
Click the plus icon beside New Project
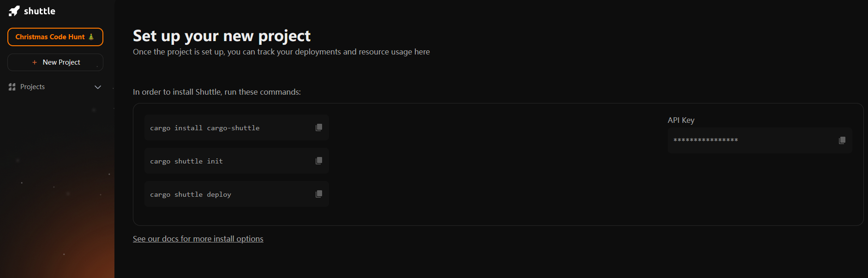pos(35,62)
